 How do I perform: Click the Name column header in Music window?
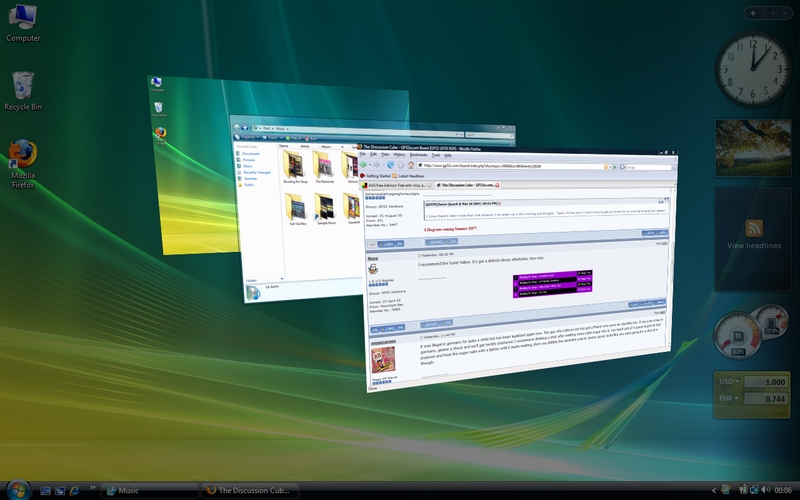[x=284, y=146]
